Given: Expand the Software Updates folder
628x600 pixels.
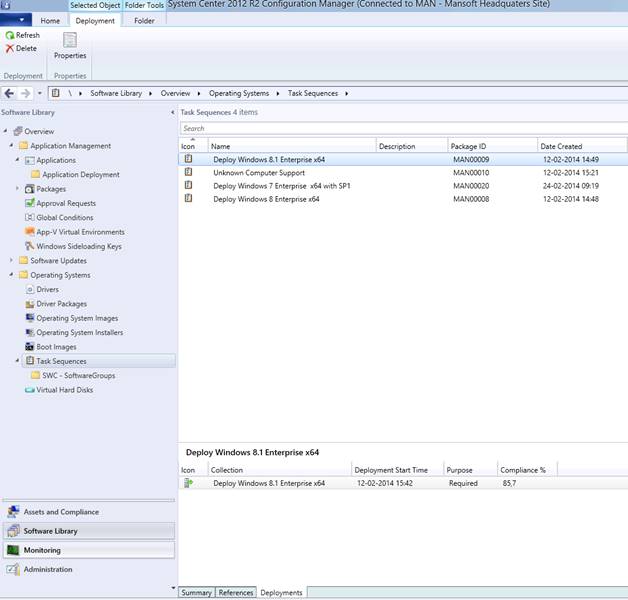Looking at the screenshot, I should point(12,261).
